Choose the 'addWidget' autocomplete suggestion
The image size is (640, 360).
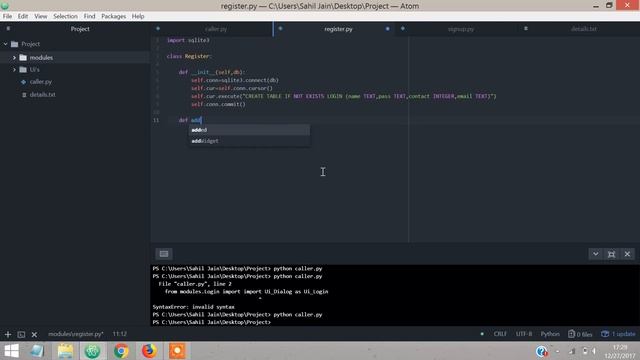[249, 141]
